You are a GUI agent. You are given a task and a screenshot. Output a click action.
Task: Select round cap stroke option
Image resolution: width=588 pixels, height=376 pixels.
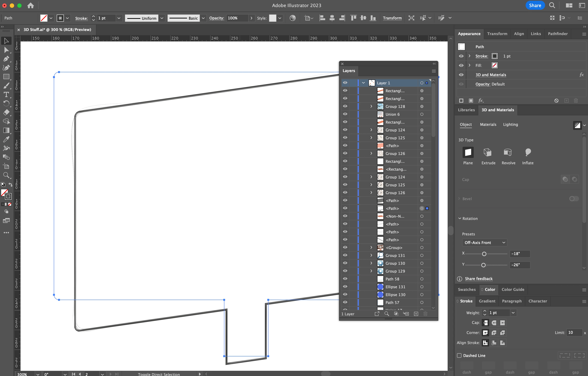pos(494,323)
